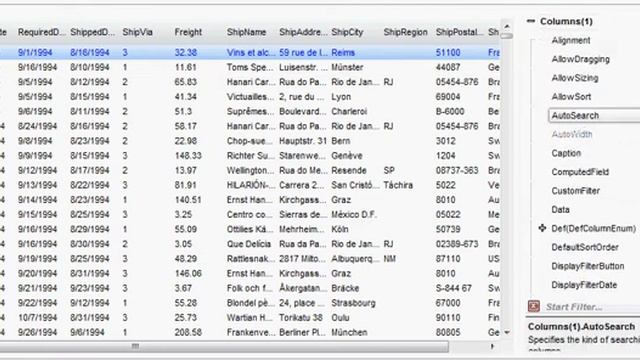Click the Köln city cell
Screen dimensions: 640x360
tap(340, 229)
